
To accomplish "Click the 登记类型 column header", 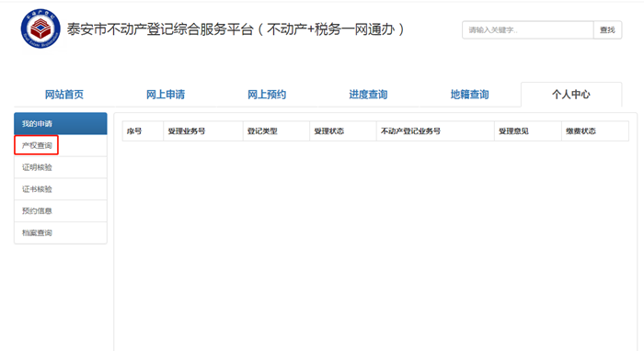I will [276, 131].
